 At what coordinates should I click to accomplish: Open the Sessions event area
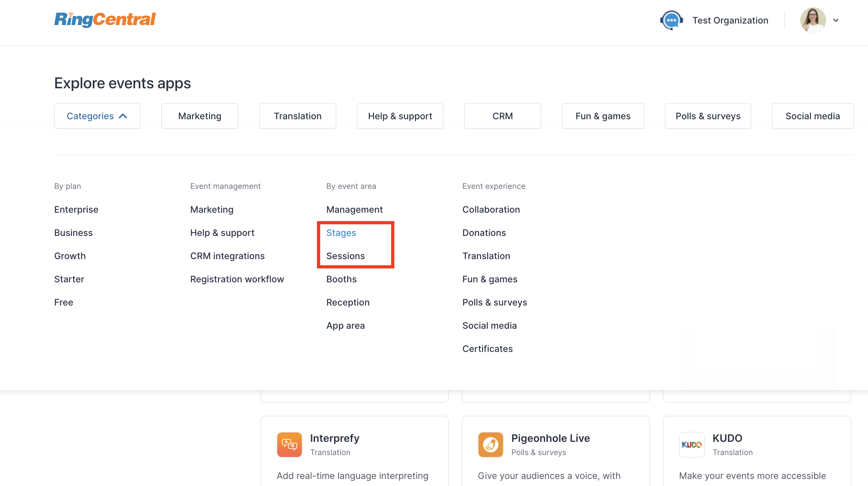[x=345, y=256]
